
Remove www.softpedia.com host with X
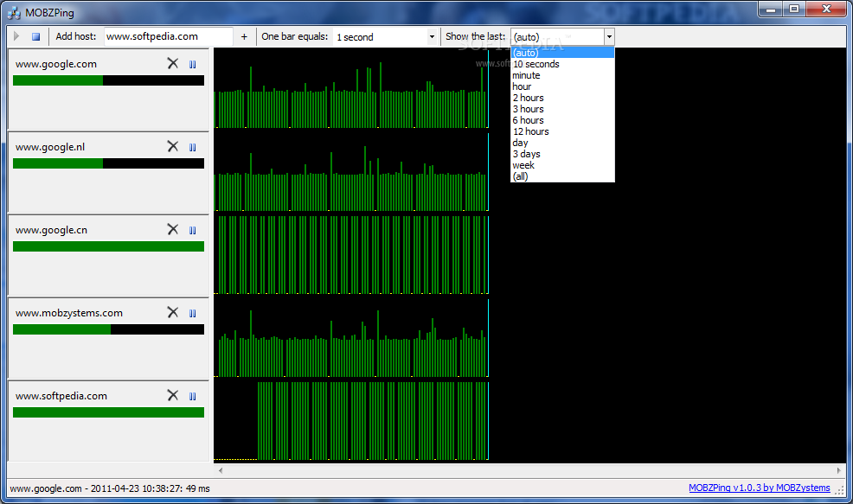[172, 395]
